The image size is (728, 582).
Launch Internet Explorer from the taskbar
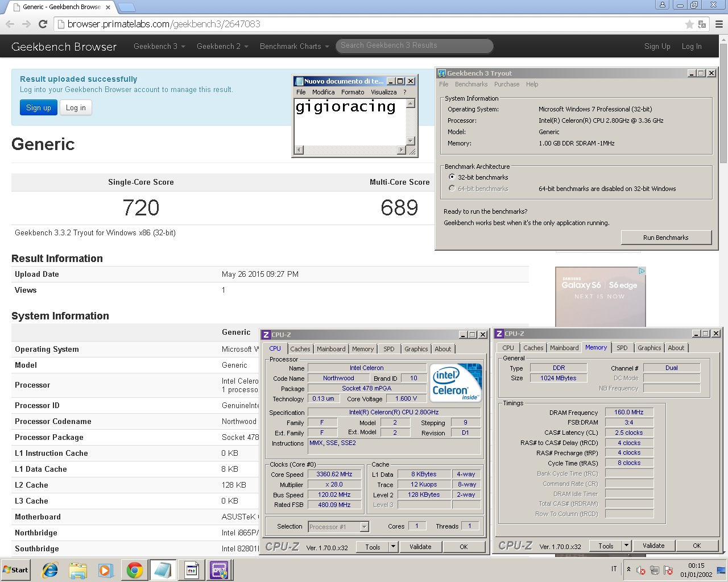pyautogui.click(x=50, y=570)
